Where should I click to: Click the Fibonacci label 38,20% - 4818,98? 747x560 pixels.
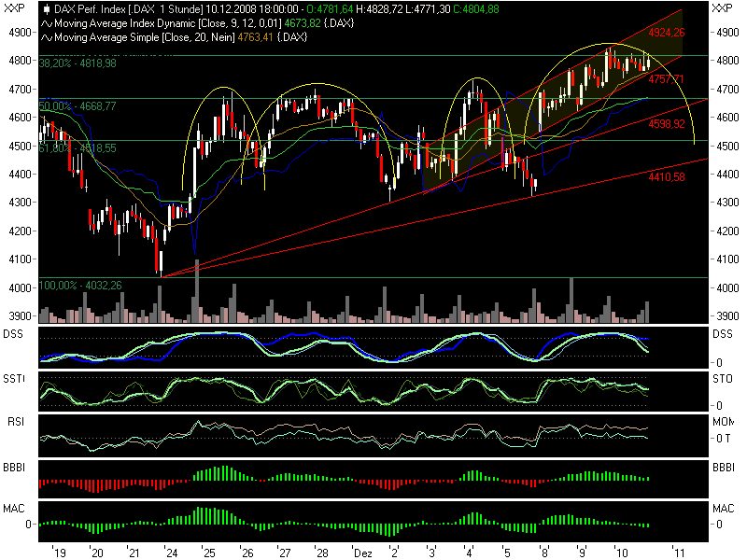(78, 63)
